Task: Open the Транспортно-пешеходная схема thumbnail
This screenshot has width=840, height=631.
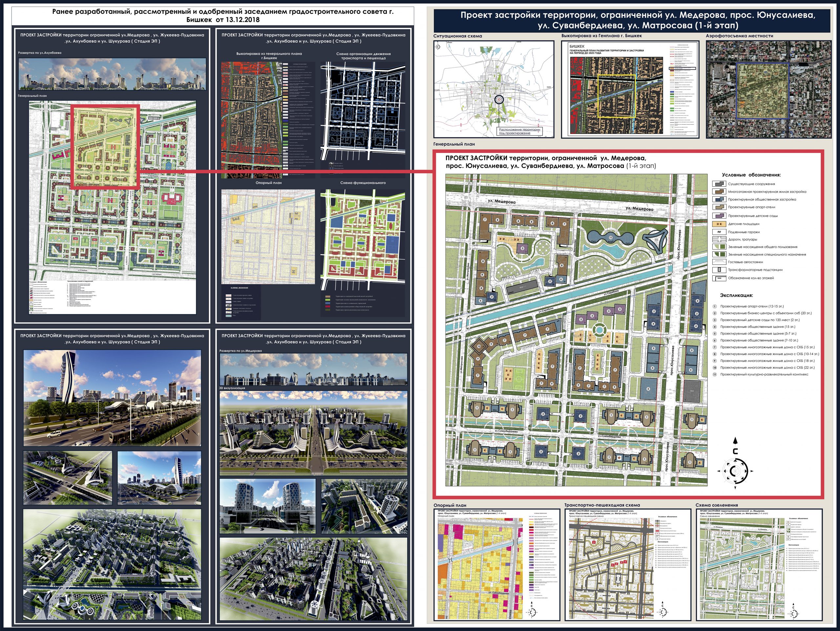Action: pyautogui.click(x=627, y=565)
